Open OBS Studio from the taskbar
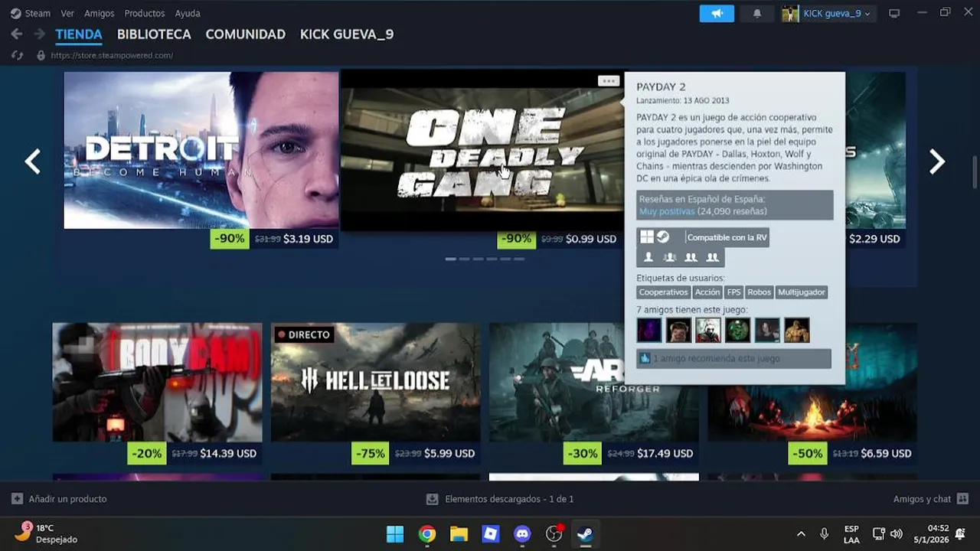The width and height of the screenshot is (980, 551). pos(554,533)
